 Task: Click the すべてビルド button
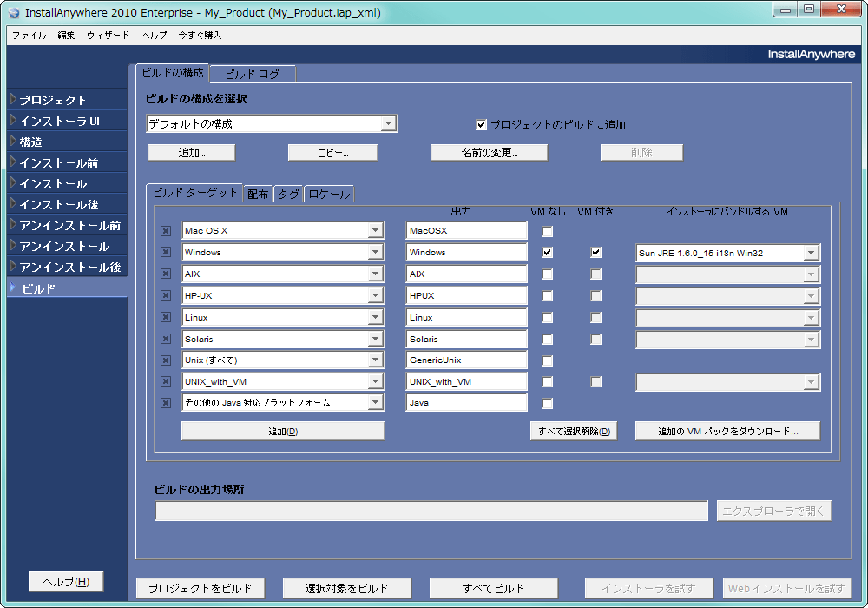point(493,587)
